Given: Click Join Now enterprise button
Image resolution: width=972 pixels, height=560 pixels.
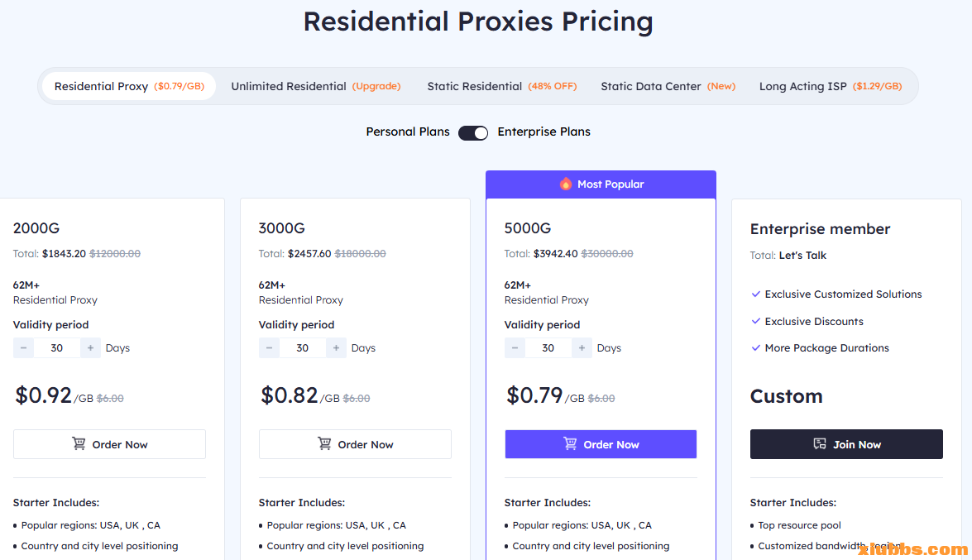Looking at the screenshot, I should tap(846, 444).
